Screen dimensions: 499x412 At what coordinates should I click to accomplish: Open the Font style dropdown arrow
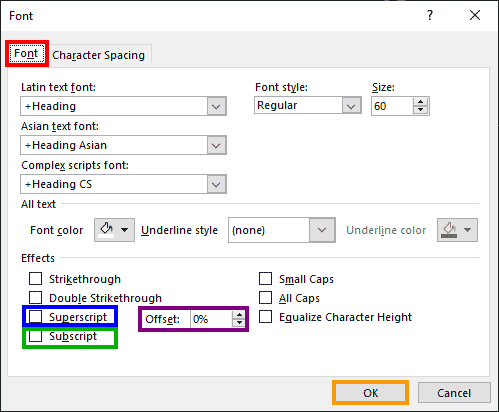351,106
